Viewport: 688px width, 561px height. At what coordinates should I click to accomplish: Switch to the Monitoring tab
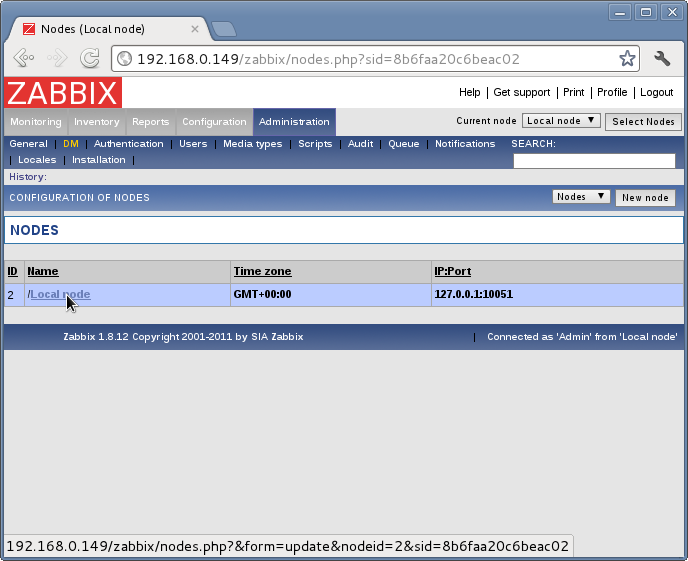[x=36, y=122]
